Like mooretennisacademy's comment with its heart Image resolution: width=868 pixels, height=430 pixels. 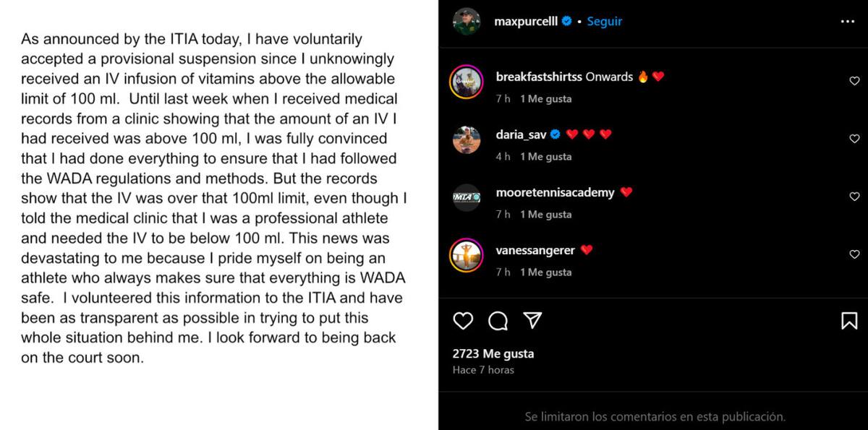pos(854,197)
